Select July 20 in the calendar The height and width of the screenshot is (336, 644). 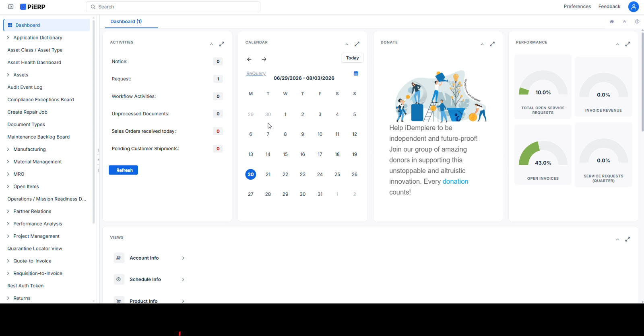click(251, 174)
